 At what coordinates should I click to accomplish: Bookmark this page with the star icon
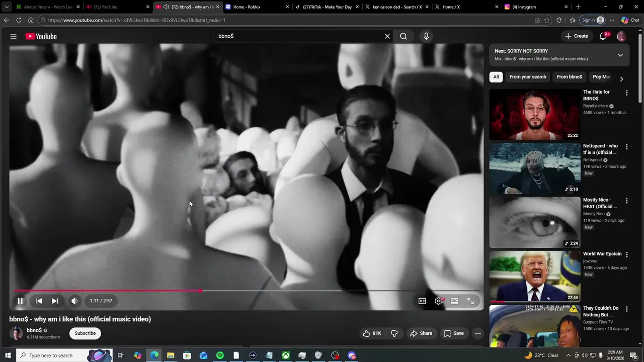[547, 20]
